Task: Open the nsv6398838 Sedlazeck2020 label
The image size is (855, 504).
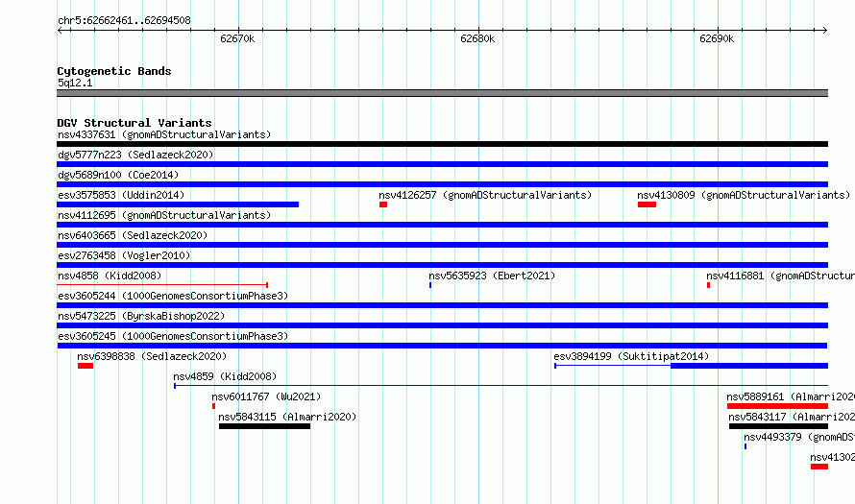Action: point(152,356)
